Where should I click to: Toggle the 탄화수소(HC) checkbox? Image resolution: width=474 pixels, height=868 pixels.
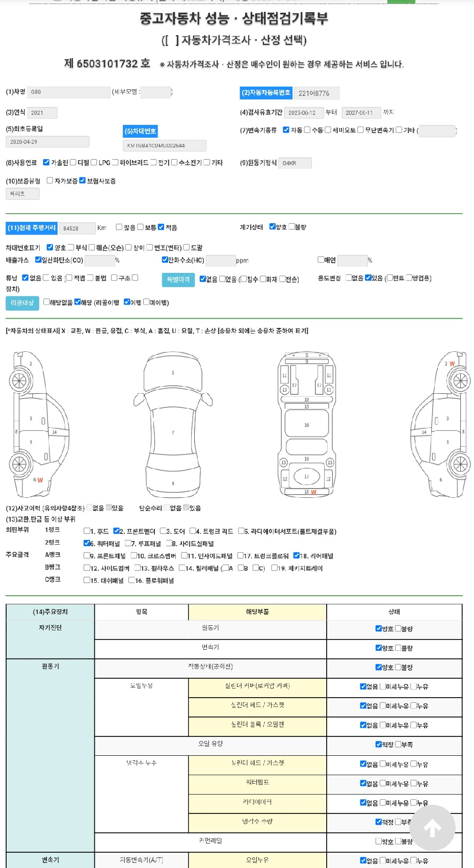click(x=165, y=260)
